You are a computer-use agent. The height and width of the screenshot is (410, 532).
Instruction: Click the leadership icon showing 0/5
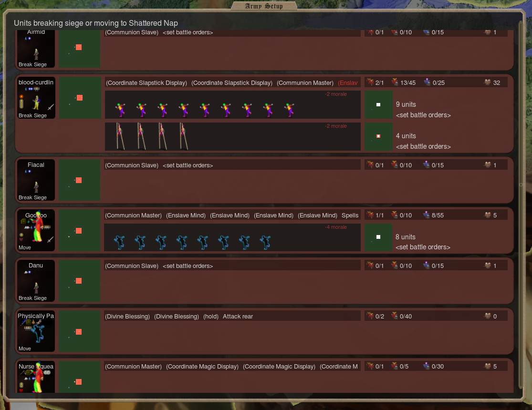pyautogui.click(x=395, y=366)
